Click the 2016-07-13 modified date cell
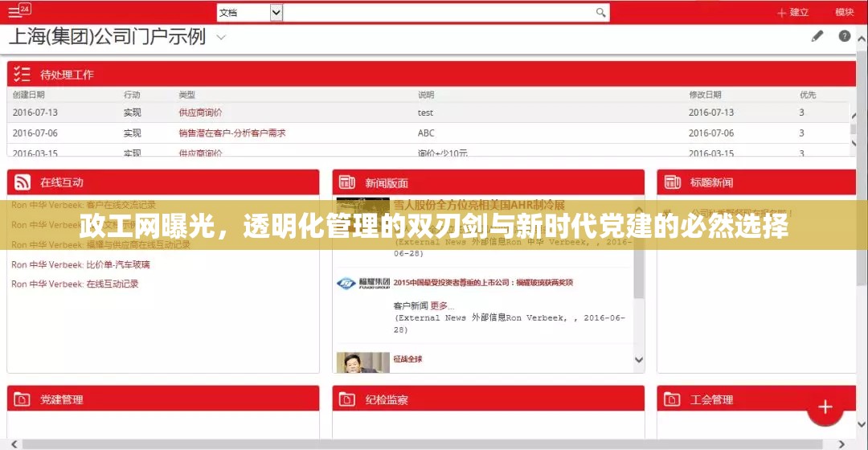 tap(711, 112)
